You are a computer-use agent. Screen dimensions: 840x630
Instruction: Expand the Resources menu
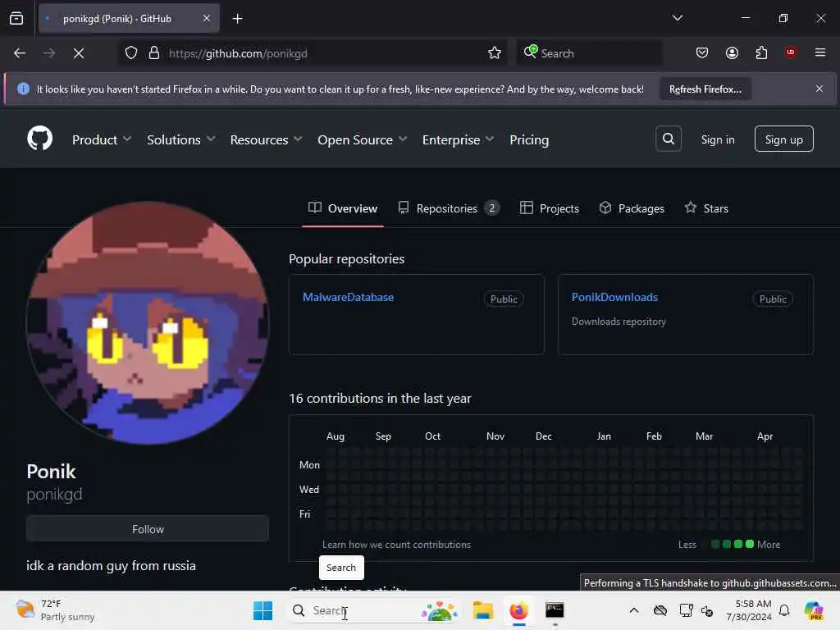(x=267, y=139)
